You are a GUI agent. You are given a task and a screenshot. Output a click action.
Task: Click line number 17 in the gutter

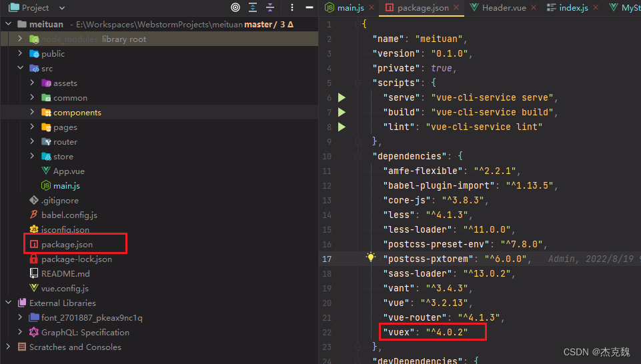327,259
